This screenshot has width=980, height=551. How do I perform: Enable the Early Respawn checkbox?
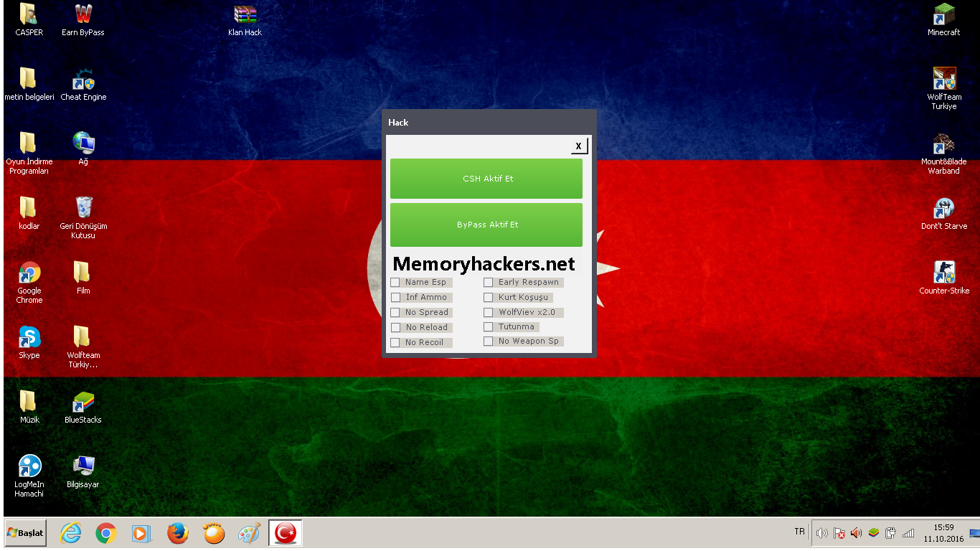[488, 282]
